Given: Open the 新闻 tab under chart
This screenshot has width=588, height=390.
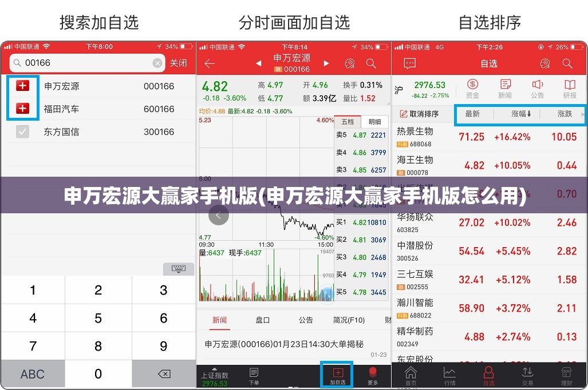Looking at the screenshot, I should click(219, 320).
